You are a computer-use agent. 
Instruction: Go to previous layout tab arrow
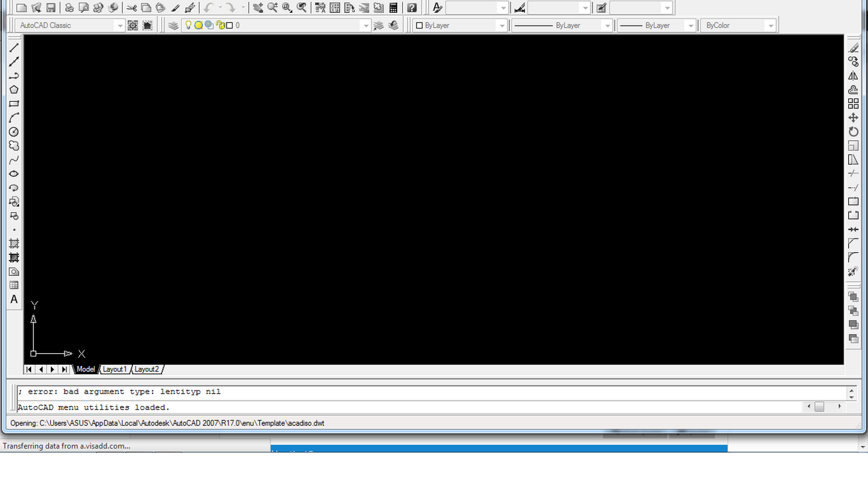(41, 369)
